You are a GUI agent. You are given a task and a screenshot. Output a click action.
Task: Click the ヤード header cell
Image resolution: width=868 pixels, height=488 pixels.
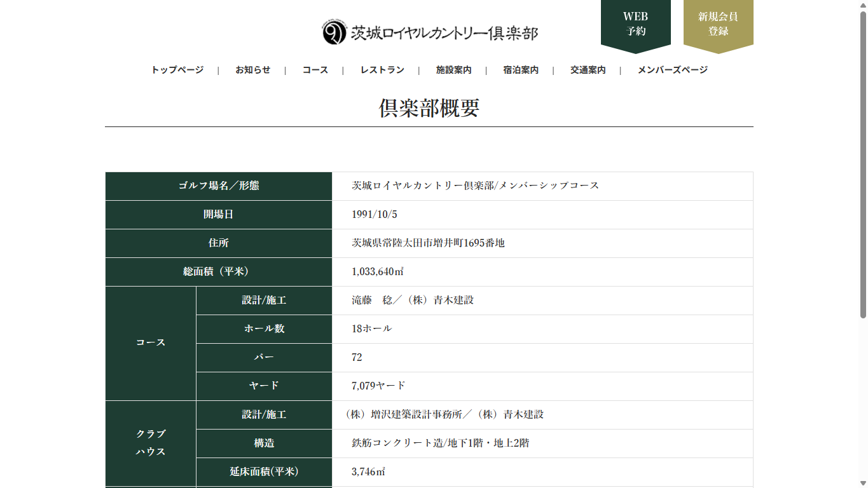pos(264,386)
